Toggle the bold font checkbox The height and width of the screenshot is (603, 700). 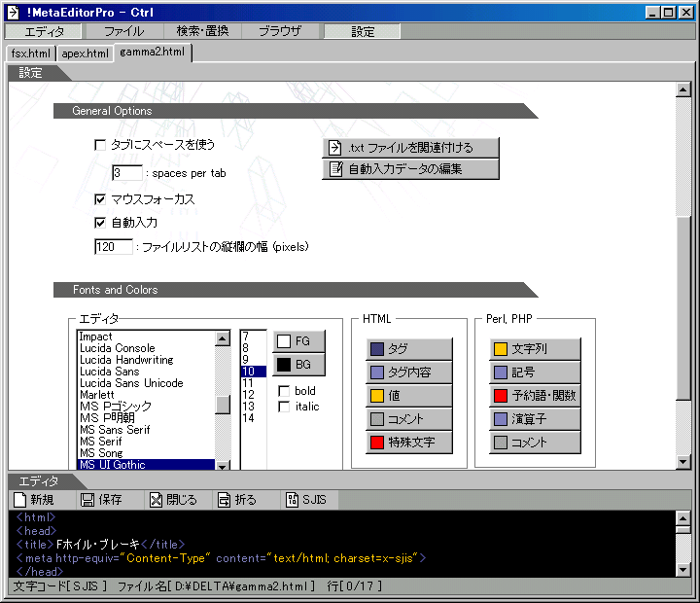[284, 391]
